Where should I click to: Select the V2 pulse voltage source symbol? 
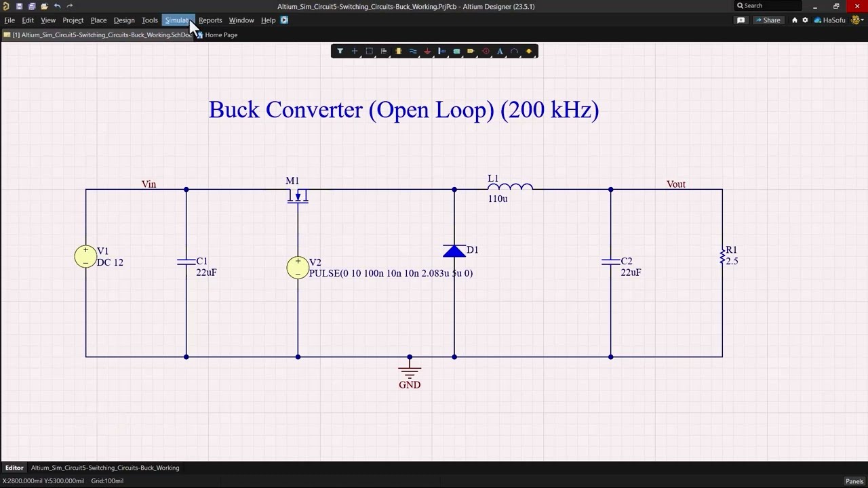(298, 267)
